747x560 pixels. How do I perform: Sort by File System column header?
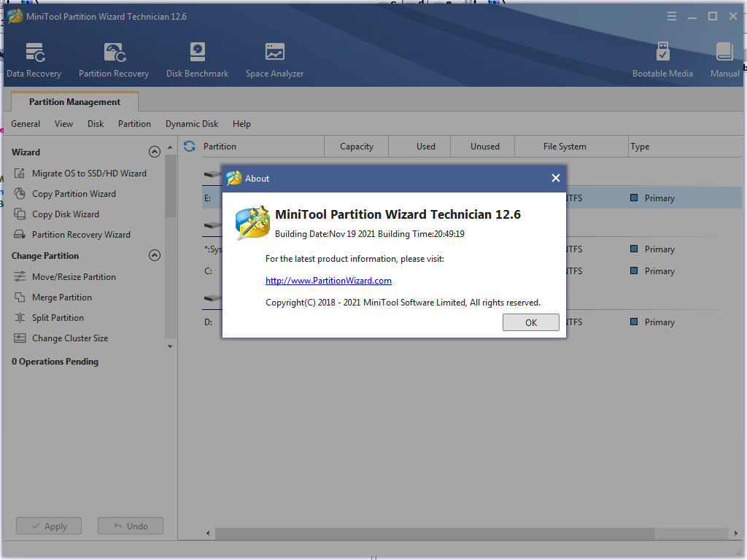tap(571, 146)
